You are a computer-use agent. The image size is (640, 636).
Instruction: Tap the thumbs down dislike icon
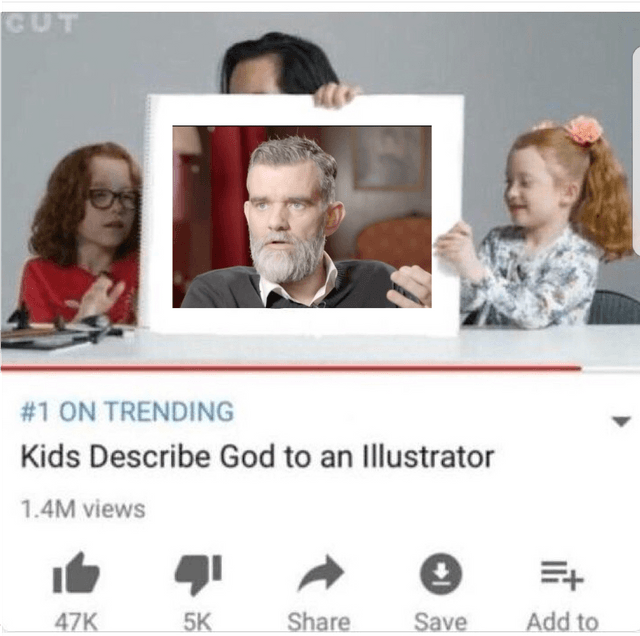click(198, 574)
